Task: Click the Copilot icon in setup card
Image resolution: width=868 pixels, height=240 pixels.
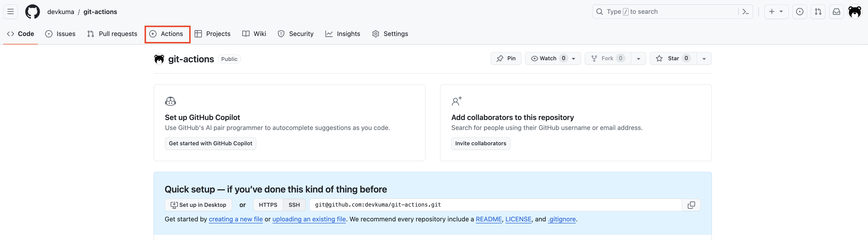Action: pyautogui.click(x=171, y=101)
